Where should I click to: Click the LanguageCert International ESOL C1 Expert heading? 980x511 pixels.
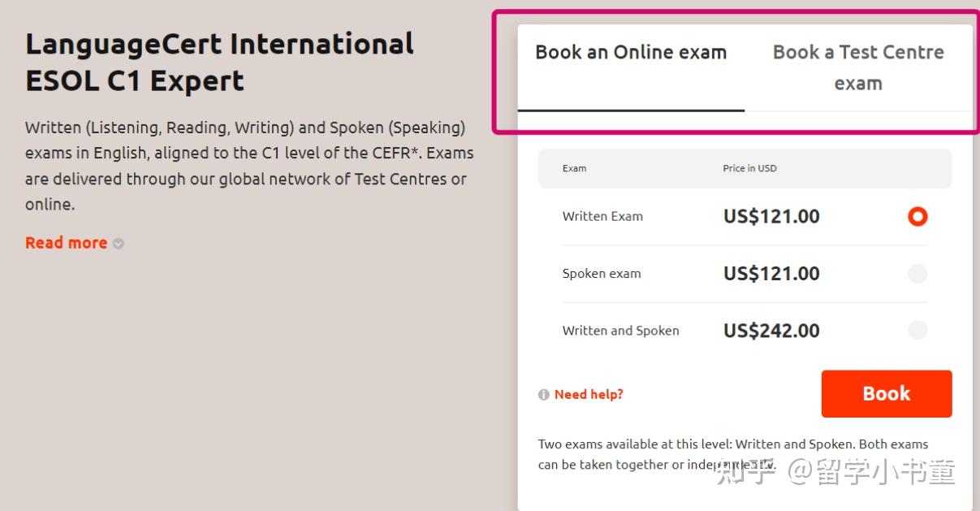(219, 62)
